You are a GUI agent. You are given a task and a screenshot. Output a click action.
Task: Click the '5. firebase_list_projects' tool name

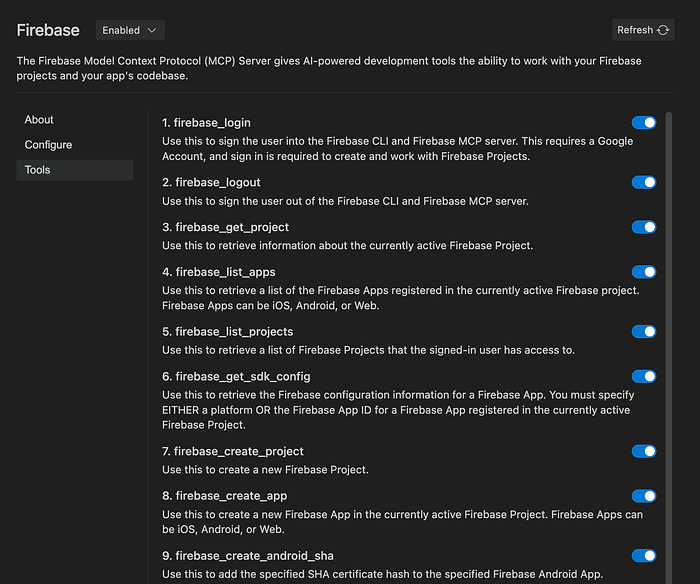[228, 332]
